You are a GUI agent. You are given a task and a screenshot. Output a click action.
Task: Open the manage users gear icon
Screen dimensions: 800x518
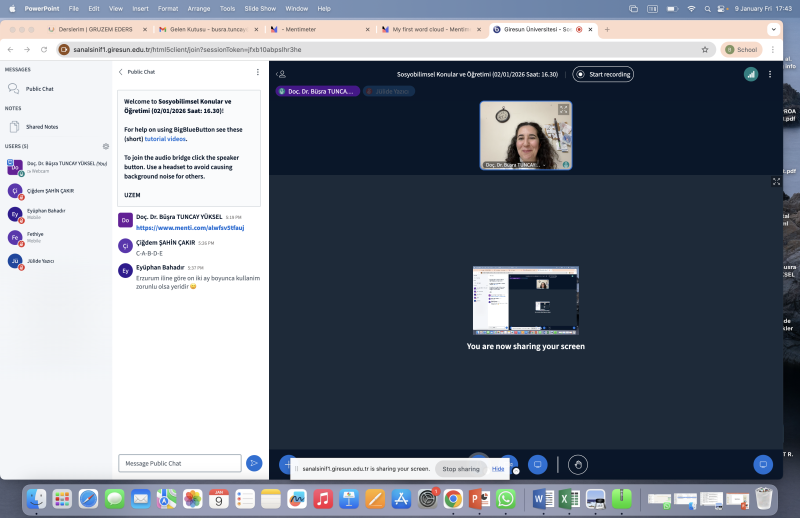click(x=106, y=146)
